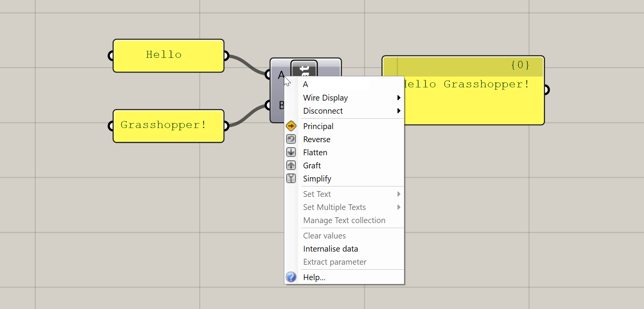Open the Disconnect submenu
Viewport: 644px width, 309px height.
click(x=344, y=111)
